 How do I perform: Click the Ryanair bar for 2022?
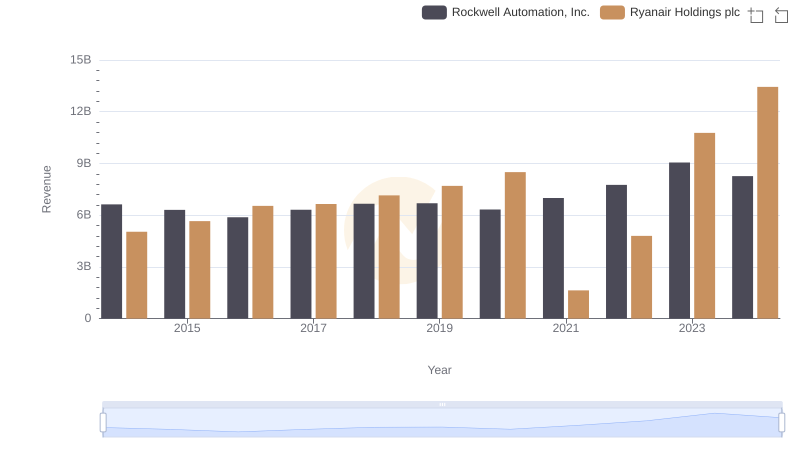641,277
